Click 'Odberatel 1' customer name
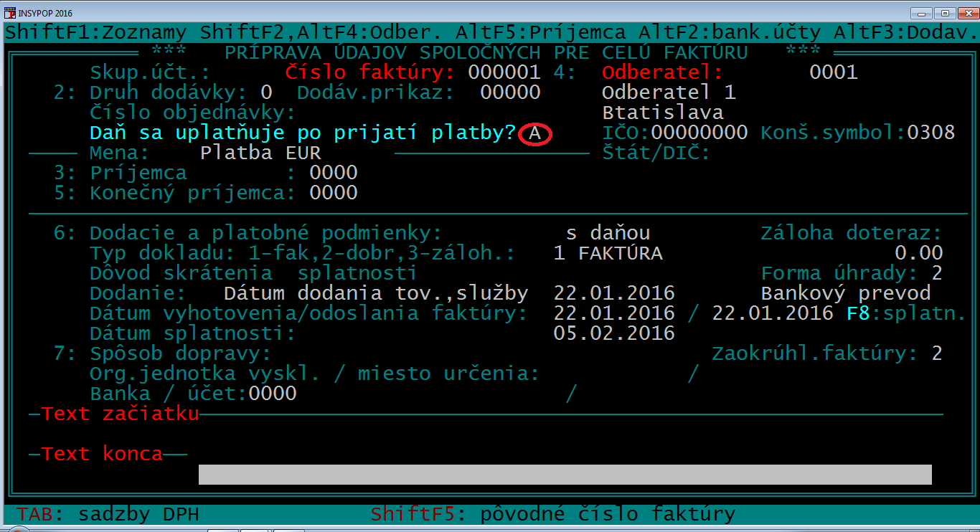 pyautogui.click(x=669, y=92)
